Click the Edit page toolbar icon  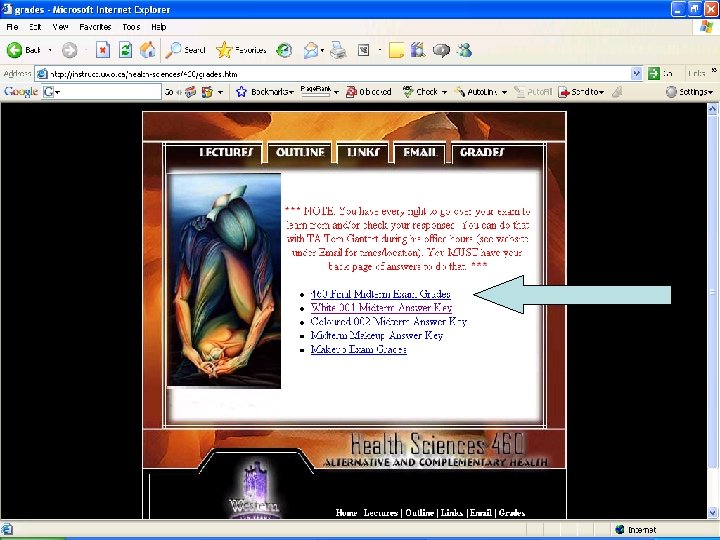pos(364,50)
